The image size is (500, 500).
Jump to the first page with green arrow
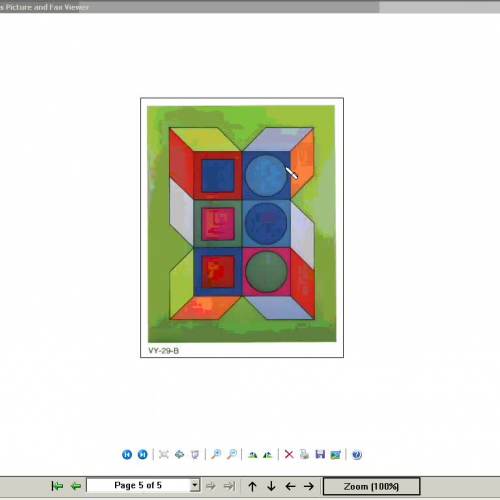pos(57,486)
